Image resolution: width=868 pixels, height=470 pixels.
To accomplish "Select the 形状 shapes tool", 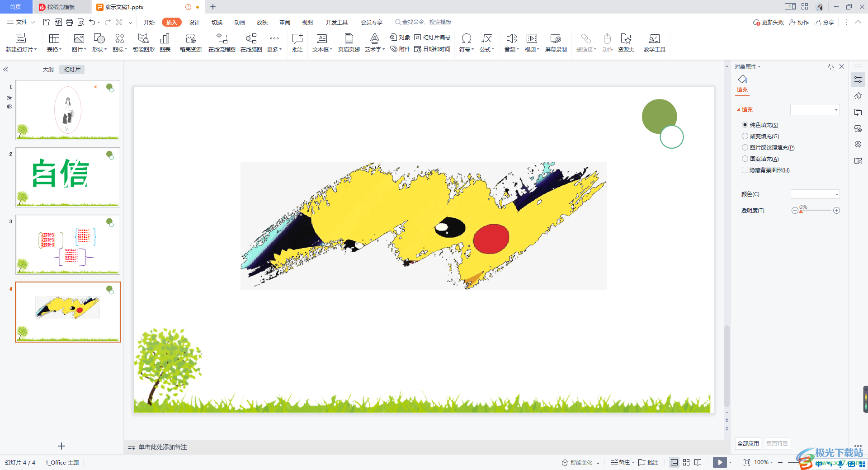I will (x=99, y=38).
